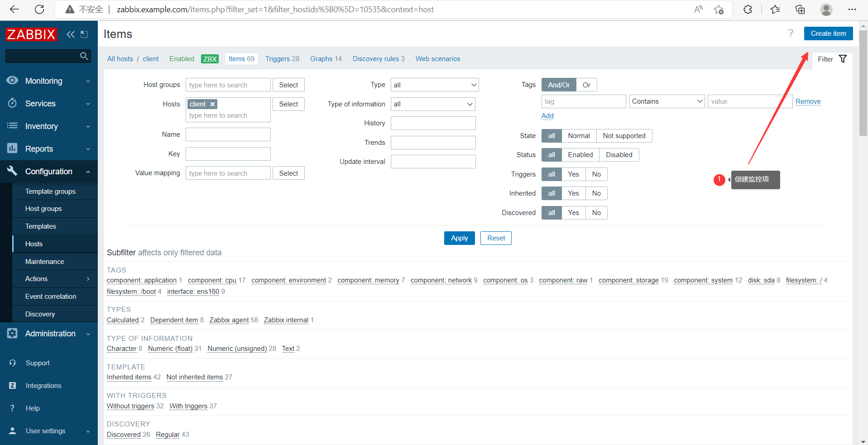Open browser settings ellipsis menu
This screenshot has height=445, width=868.
point(852,10)
